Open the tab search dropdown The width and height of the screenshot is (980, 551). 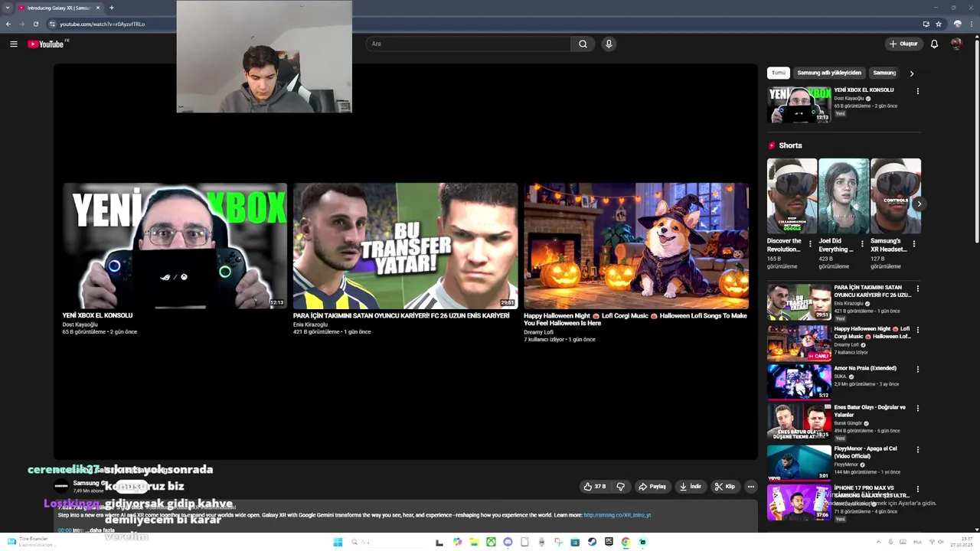pos(6,8)
